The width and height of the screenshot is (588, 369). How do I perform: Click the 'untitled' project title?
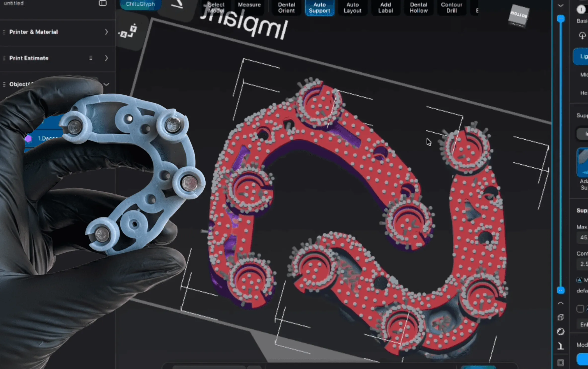coord(14,3)
